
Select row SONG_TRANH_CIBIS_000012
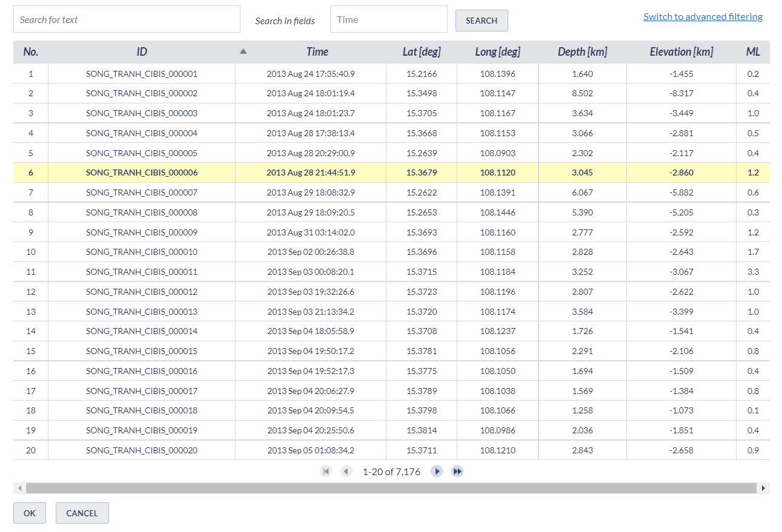(391, 292)
